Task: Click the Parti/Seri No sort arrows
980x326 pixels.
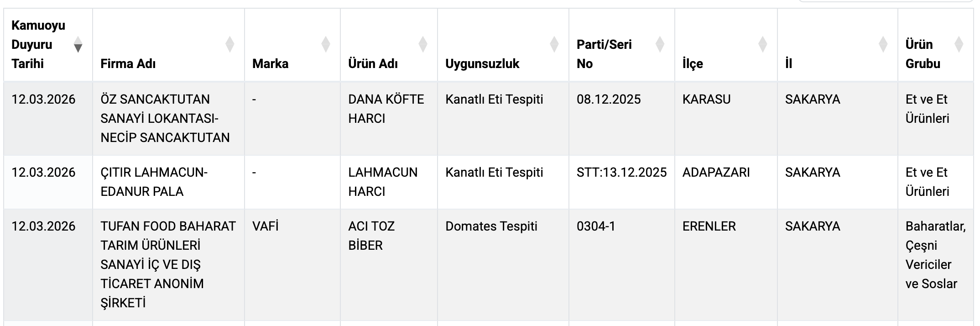Action: pos(660,44)
